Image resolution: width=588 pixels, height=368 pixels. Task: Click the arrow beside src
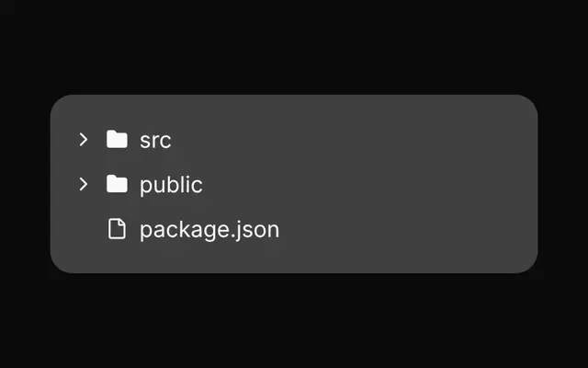click(x=84, y=139)
